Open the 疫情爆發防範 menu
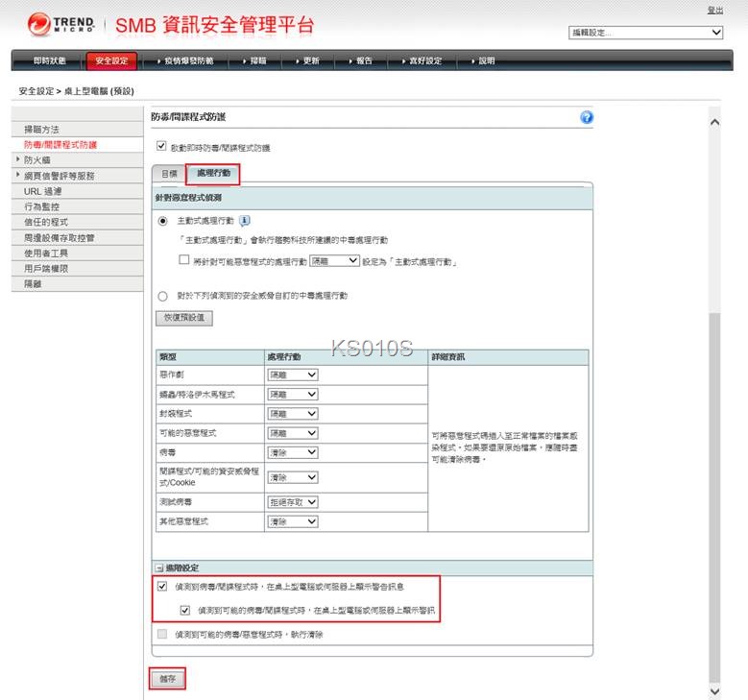Image resolution: width=748 pixels, height=700 pixels. [x=185, y=60]
